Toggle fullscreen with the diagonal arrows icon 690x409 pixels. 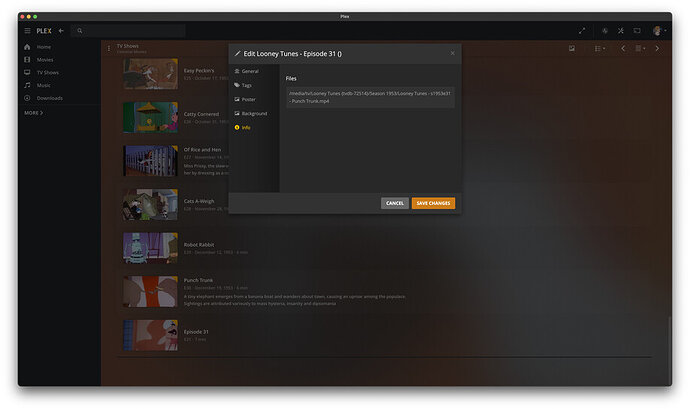point(582,31)
